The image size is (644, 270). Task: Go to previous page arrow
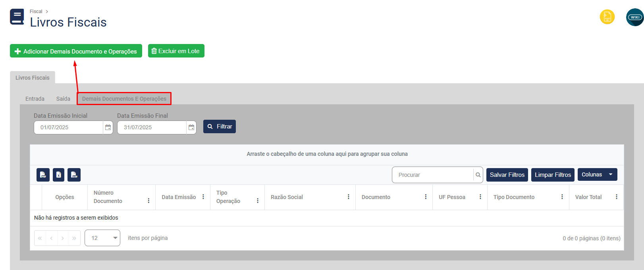(51, 238)
